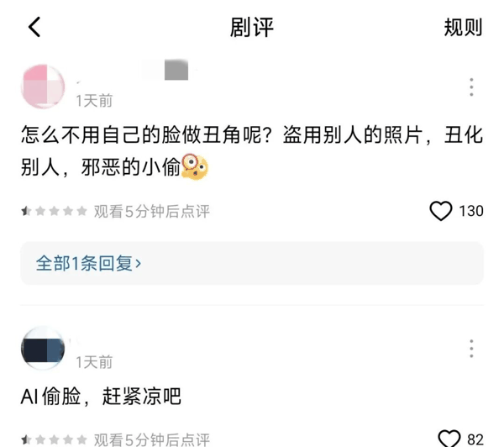Tap the star rating on first review
Image resolution: width=504 pixels, height=447 pixels.
click(54, 211)
